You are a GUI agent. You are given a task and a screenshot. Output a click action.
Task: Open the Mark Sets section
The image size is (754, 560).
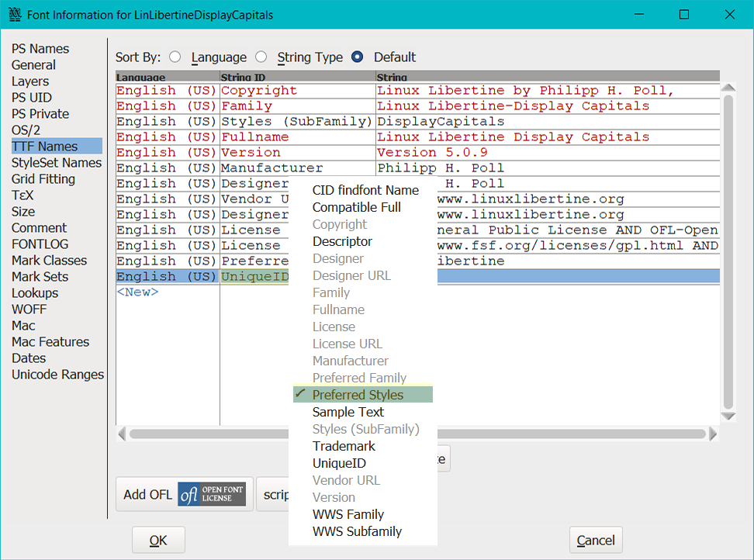coord(40,277)
